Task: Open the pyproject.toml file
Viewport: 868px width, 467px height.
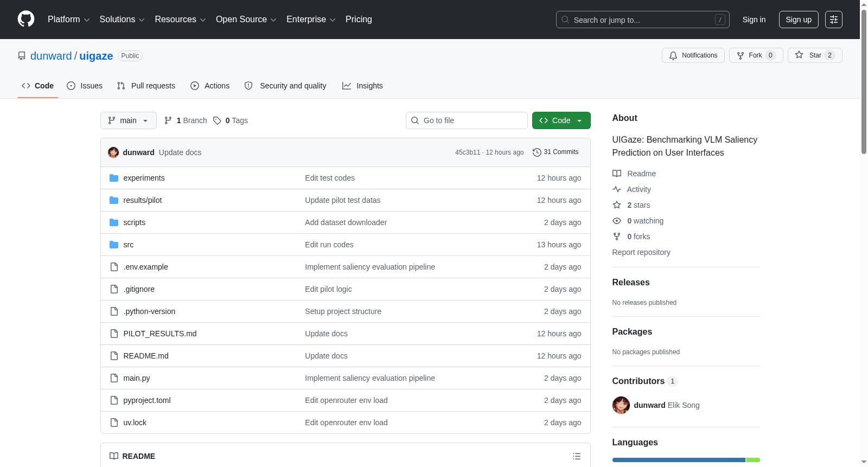Action: click(147, 400)
